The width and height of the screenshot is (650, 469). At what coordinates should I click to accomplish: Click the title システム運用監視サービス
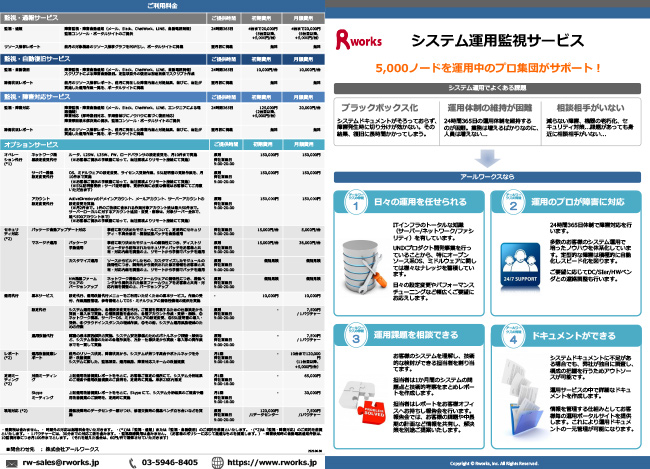[x=497, y=41]
